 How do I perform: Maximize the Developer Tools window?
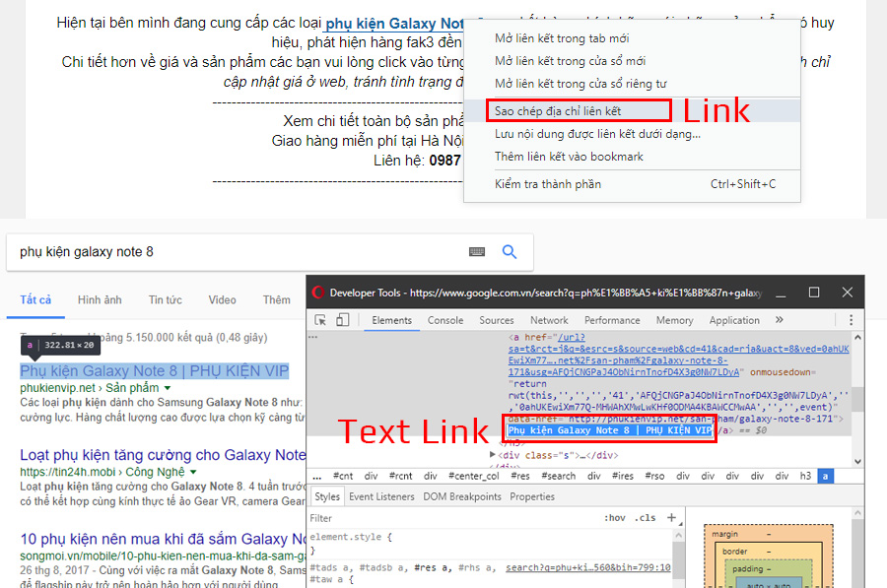814,293
